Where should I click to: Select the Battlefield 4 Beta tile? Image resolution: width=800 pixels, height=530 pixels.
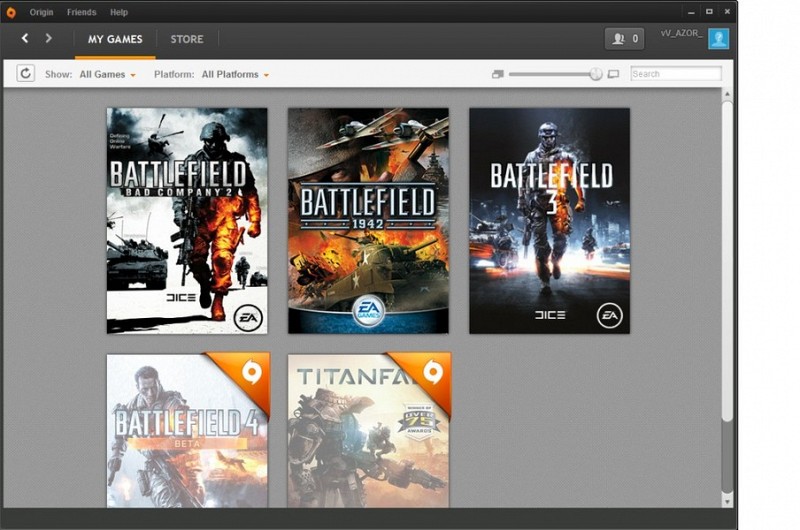pyautogui.click(x=188, y=430)
